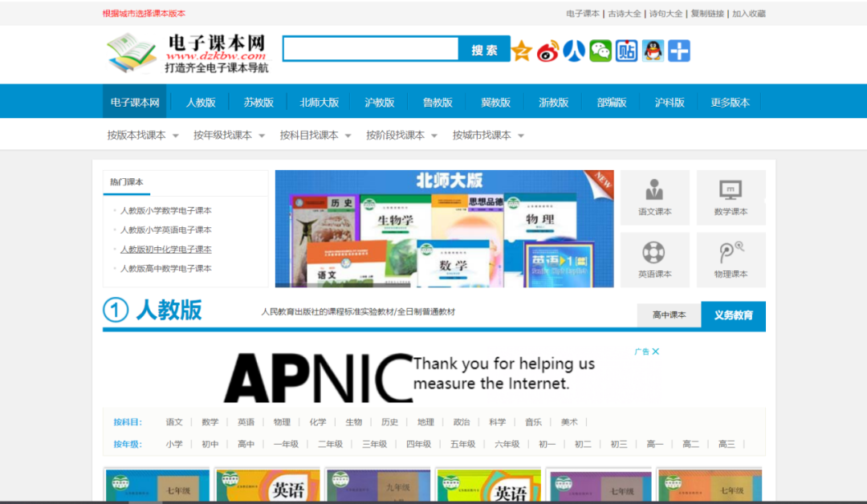Click the search input field
Image resolution: width=867 pixels, height=504 pixels.
pos(369,49)
